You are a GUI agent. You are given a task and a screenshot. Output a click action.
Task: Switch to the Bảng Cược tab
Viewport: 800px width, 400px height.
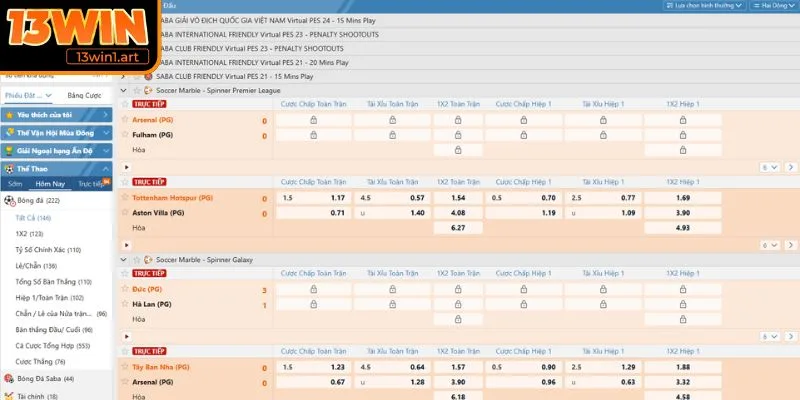pyautogui.click(x=82, y=95)
